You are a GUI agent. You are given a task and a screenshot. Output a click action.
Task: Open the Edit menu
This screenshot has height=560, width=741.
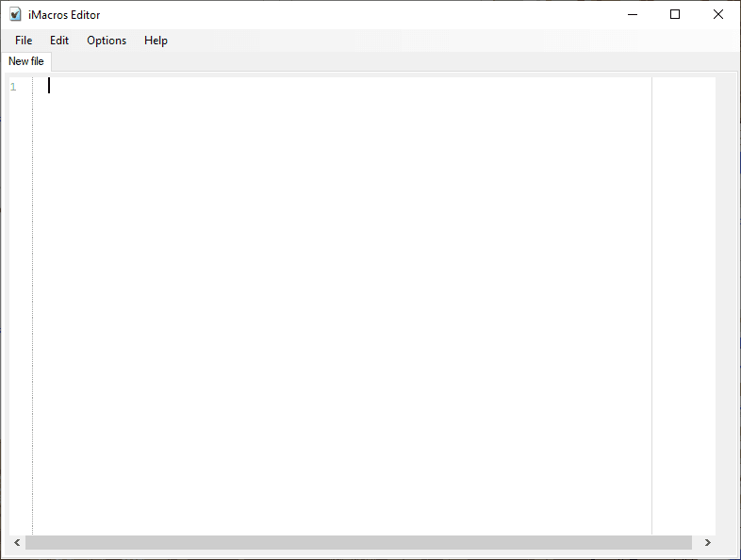pos(59,41)
